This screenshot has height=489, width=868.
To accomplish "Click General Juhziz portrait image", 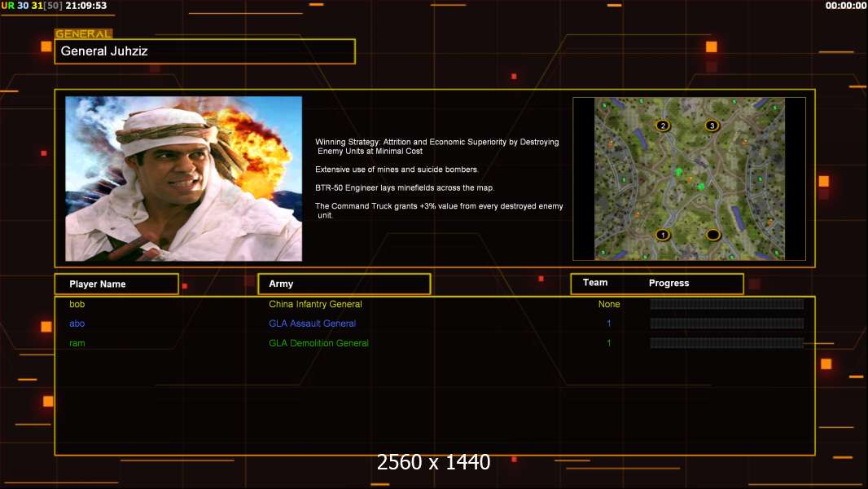I will 183,178.
